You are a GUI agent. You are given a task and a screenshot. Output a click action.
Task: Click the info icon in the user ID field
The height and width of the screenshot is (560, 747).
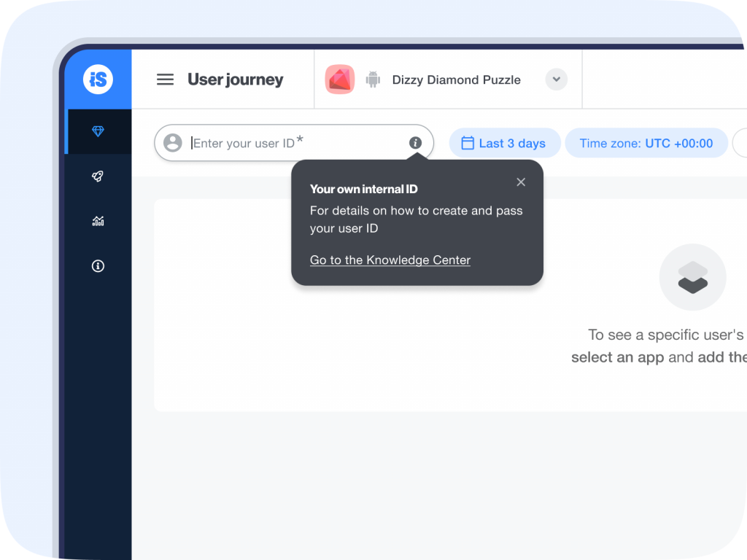pos(415,143)
